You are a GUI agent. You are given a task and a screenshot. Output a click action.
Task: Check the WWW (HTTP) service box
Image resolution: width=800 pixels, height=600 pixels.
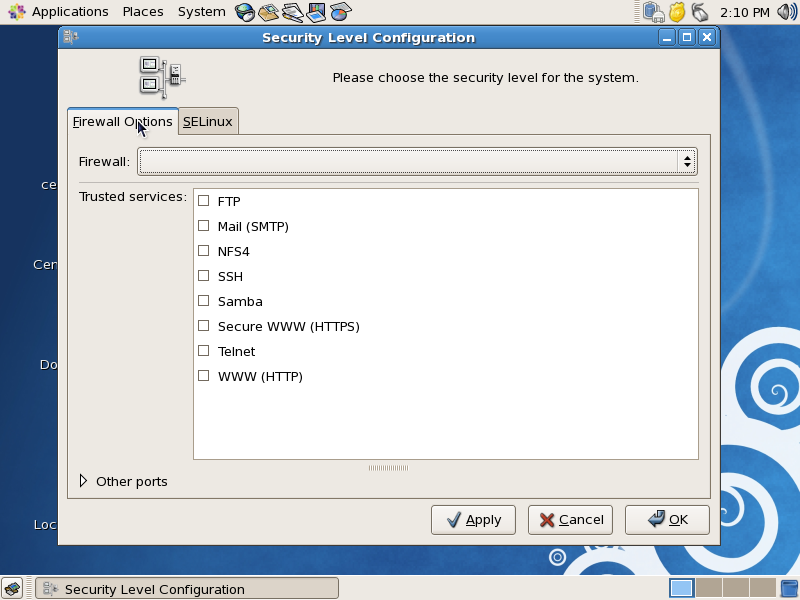[203, 376]
